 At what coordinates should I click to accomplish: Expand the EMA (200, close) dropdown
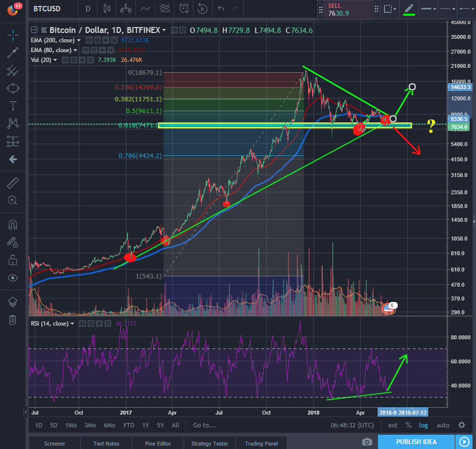[x=79, y=40]
